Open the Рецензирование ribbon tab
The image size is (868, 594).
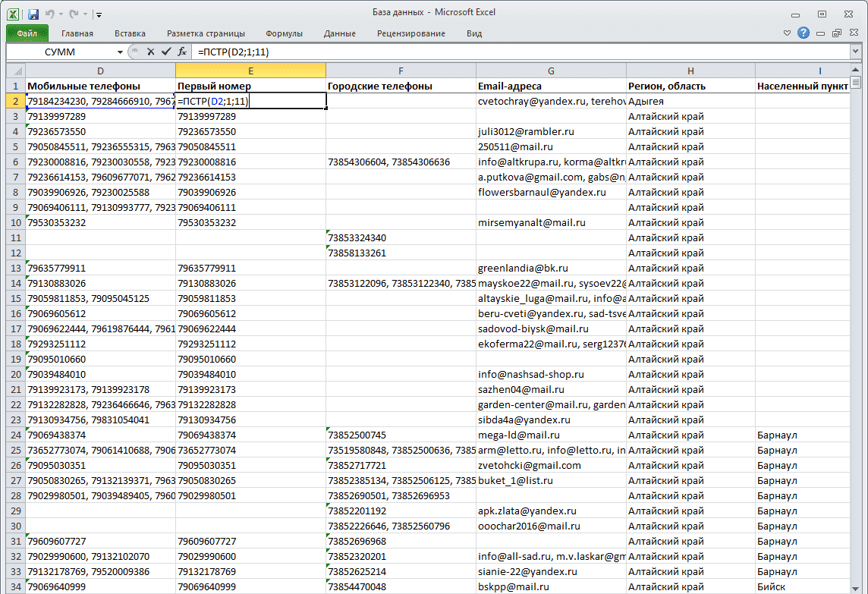[410, 33]
